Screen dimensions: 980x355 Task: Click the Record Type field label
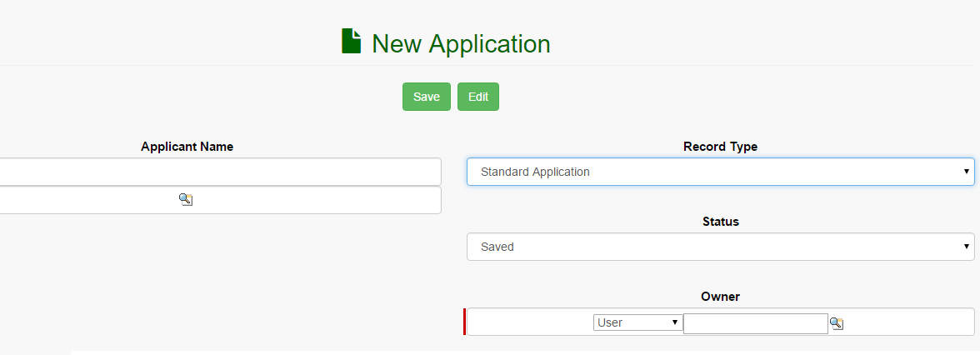[x=720, y=147]
